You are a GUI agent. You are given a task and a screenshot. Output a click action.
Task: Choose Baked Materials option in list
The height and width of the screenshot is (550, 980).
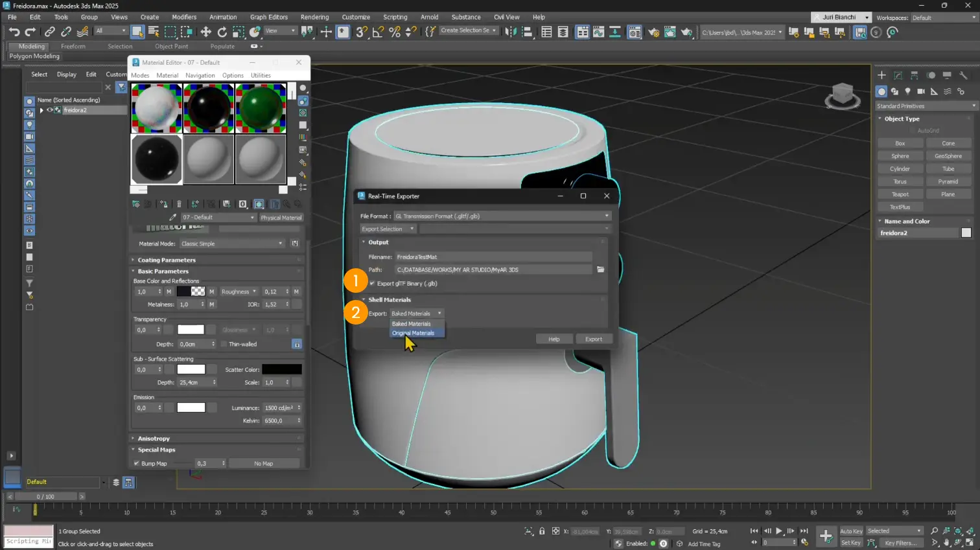[411, 324]
